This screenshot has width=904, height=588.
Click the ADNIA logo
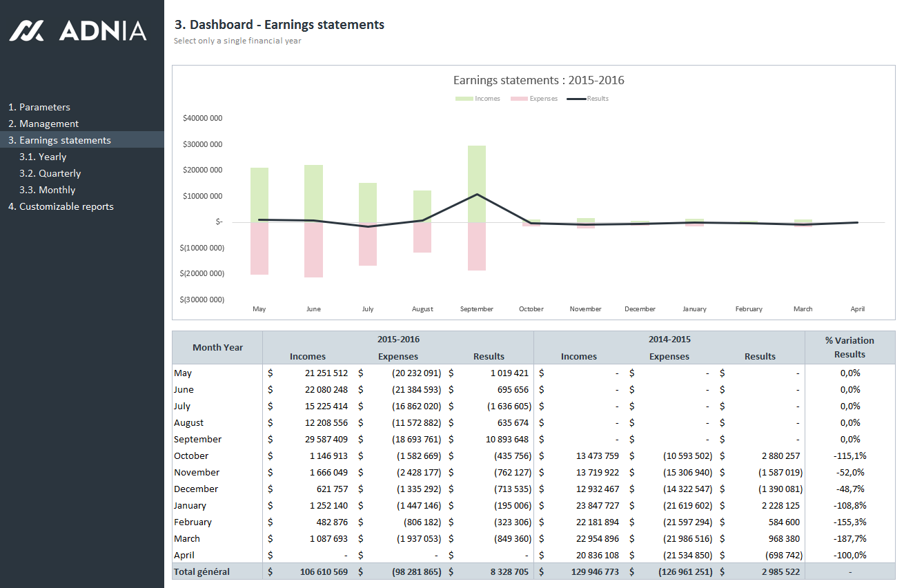78,30
